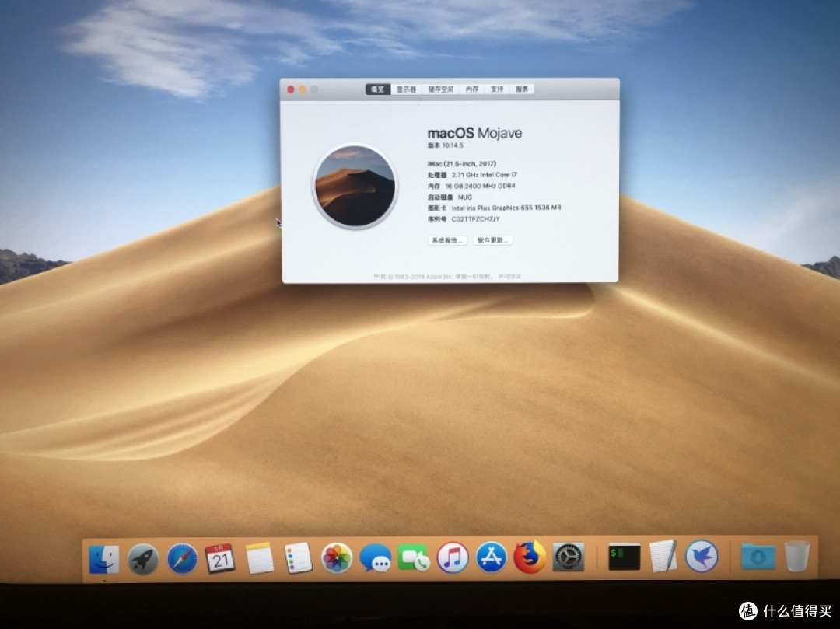Select the 概览 tab

coord(378,89)
